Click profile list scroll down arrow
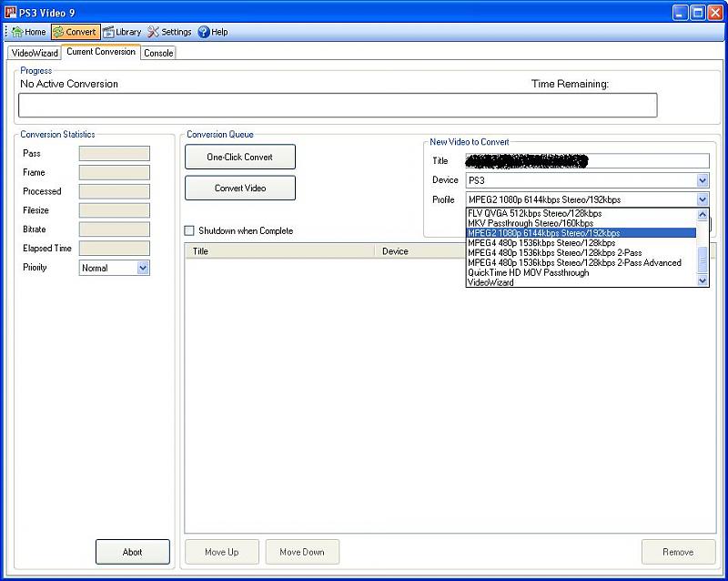The width and height of the screenshot is (728, 581). pos(703,280)
